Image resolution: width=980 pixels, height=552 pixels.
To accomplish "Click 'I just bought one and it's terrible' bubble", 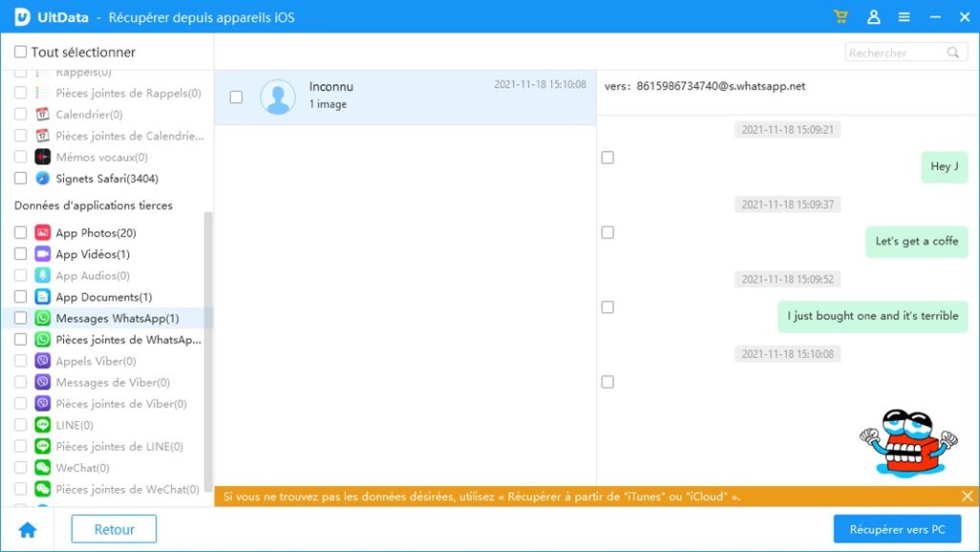I will tap(873, 317).
